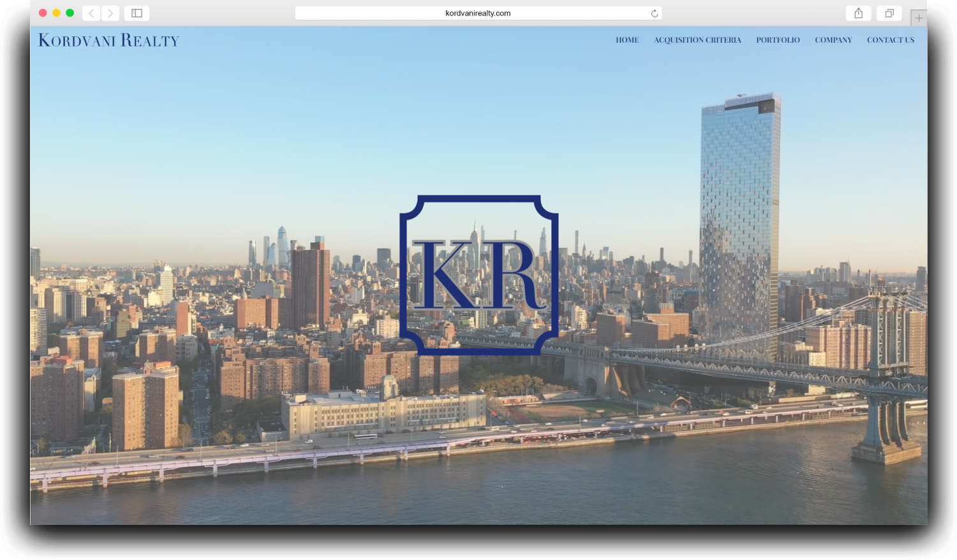
Task: Open the Contact Us page
Action: coord(890,40)
